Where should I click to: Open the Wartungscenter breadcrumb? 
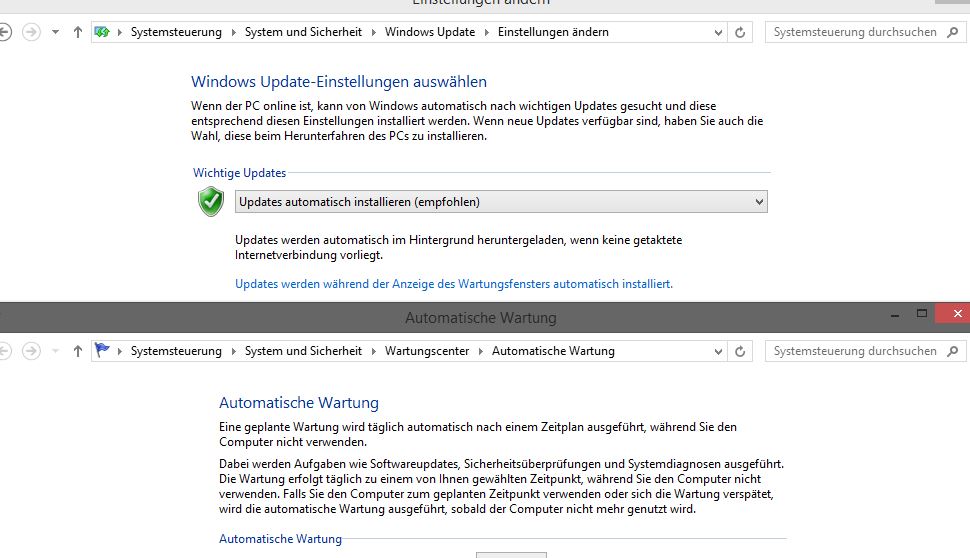tap(427, 351)
